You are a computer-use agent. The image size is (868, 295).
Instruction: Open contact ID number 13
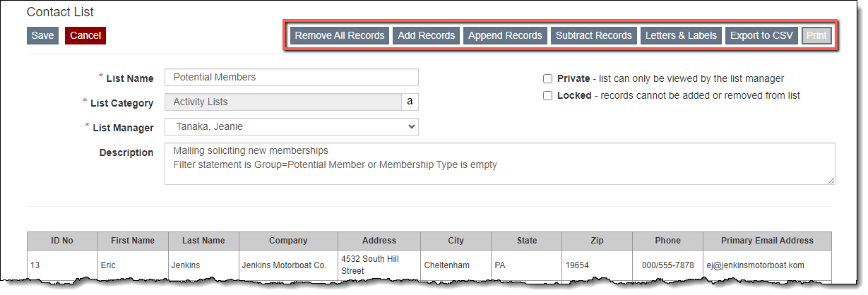pos(34,266)
